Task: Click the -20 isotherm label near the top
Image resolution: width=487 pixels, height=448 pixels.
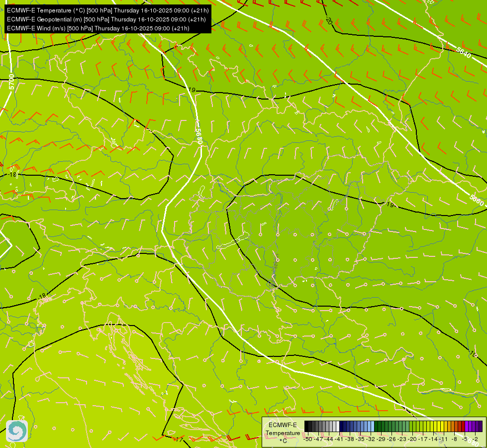Action: coord(329,21)
